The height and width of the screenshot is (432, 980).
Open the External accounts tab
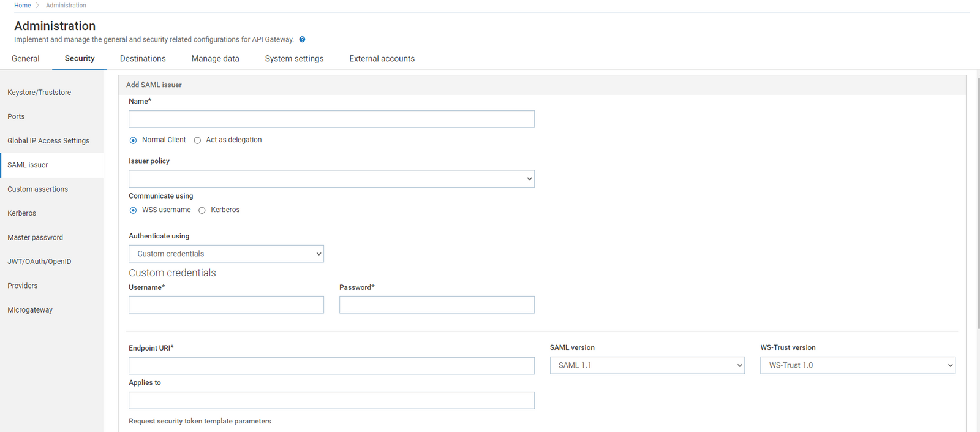click(382, 59)
